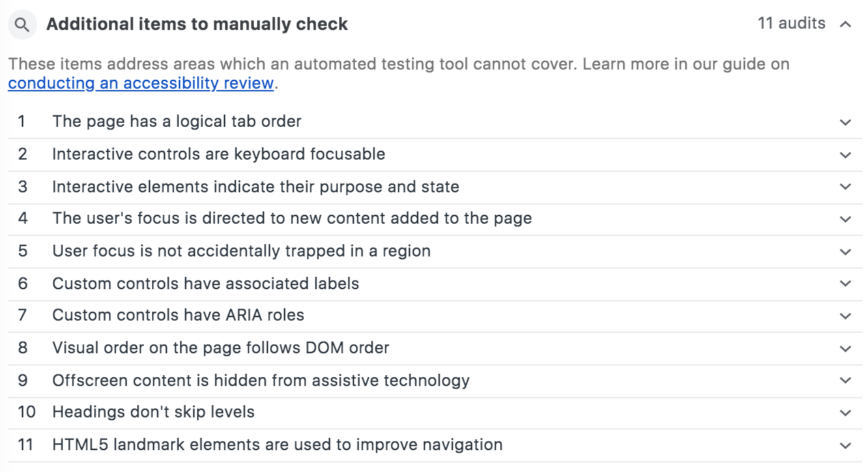Expand the visual order follows DOM audit
868x472 pixels.
coord(844,348)
